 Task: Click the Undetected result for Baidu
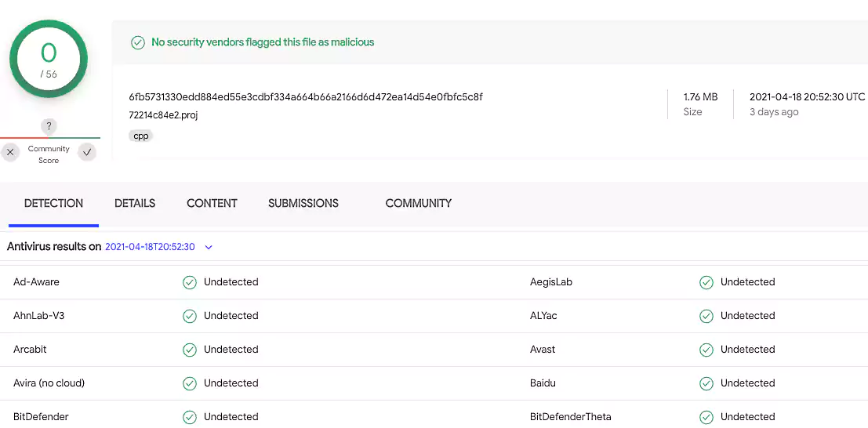tap(747, 383)
